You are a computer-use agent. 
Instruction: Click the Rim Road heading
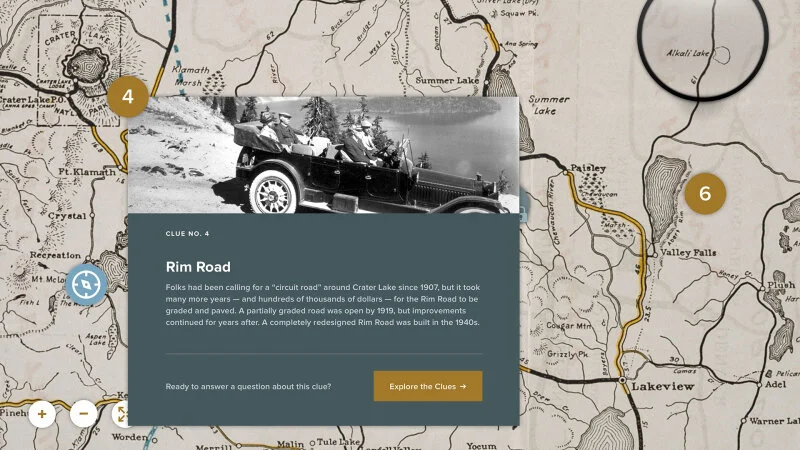pyautogui.click(x=198, y=267)
